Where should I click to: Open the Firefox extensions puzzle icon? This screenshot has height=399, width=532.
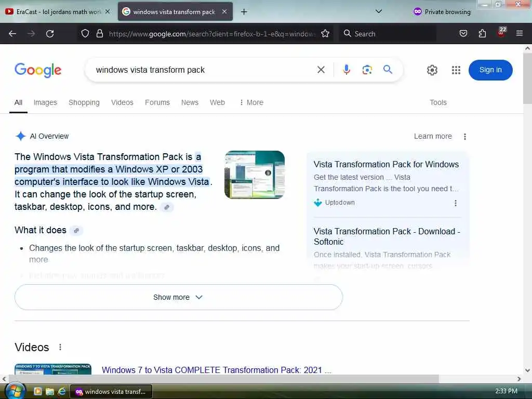pos(482,33)
